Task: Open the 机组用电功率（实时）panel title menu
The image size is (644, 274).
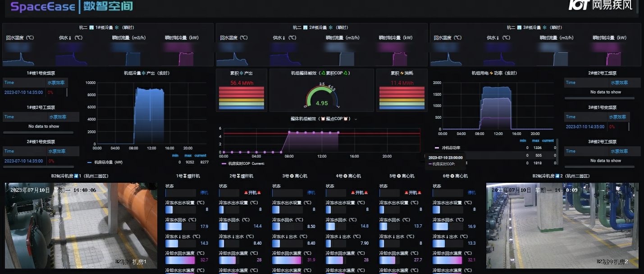Action: click(x=493, y=73)
